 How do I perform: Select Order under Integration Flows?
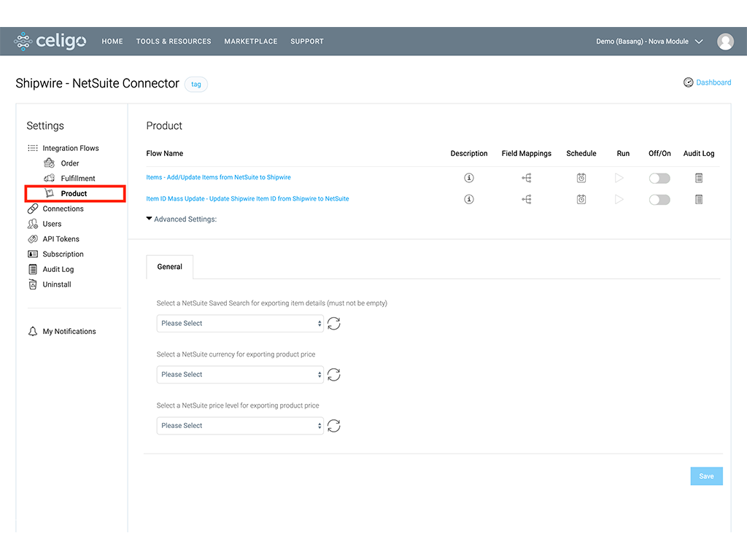pyautogui.click(x=70, y=163)
